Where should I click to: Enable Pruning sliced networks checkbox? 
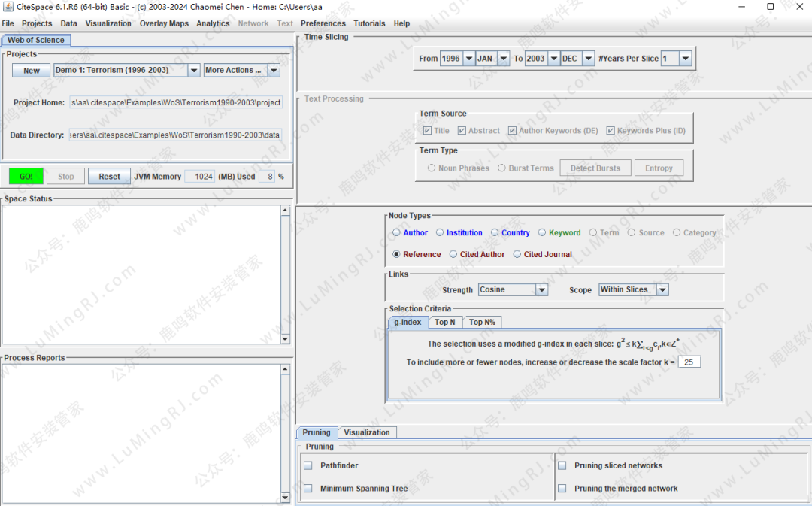click(562, 466)
